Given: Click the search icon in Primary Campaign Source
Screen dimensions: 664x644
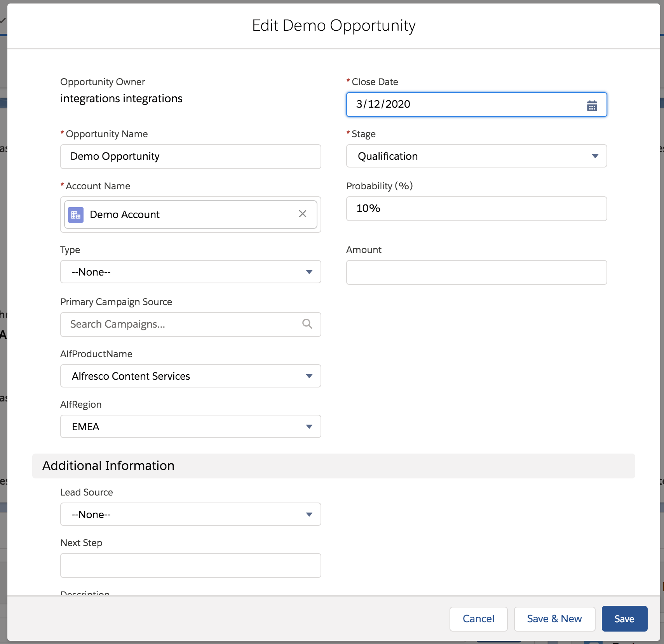Looking at the screenshot, I should coord(307,324).
